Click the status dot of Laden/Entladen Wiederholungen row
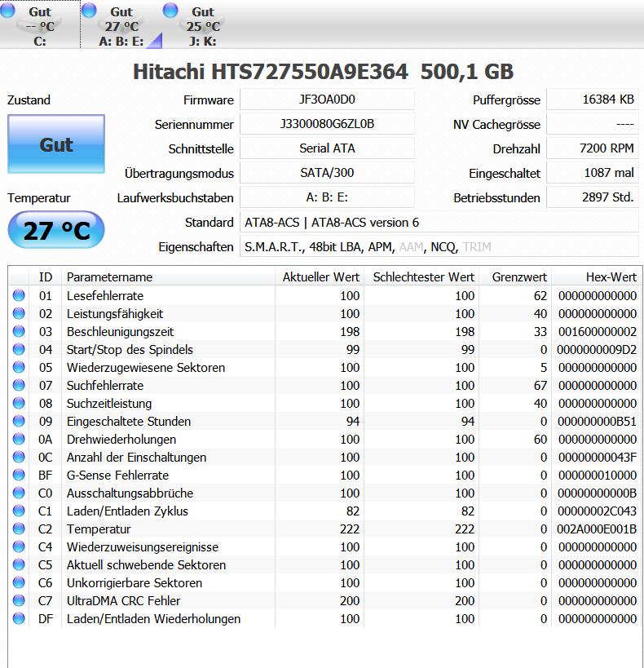 click(x=19, y=617)
